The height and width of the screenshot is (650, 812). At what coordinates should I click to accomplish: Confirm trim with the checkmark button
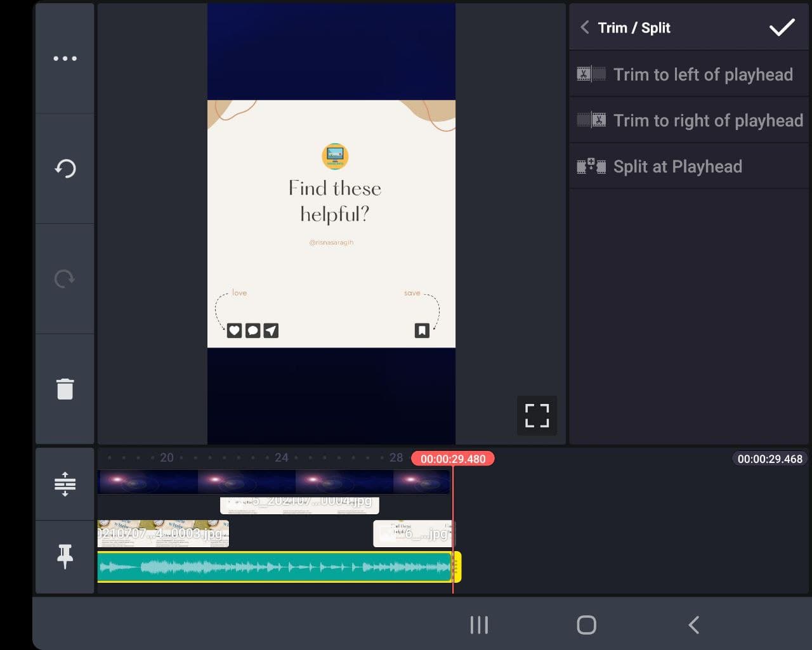(782, 28)
